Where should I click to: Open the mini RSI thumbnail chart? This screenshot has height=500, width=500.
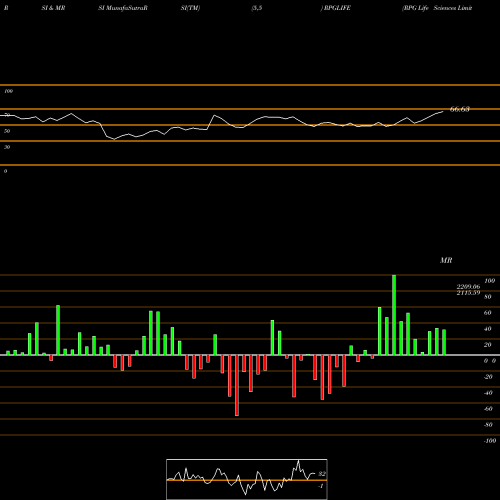[x=247, y=479]
